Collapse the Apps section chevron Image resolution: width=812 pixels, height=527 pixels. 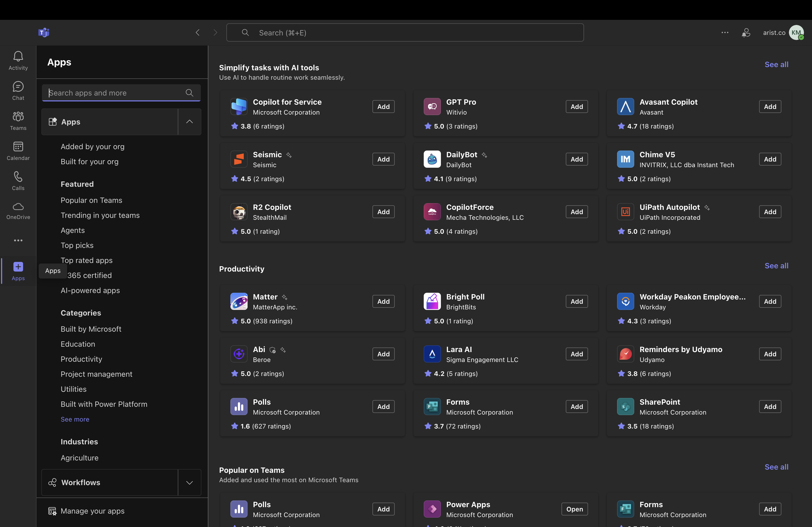pos(189,122)
